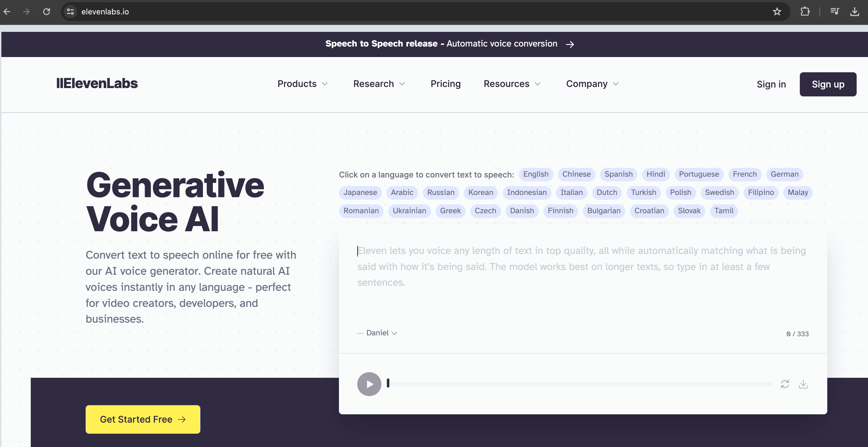Pick the Polish language option
Image resolution: width=868 pixels, height=447 pixels.
pos(680,192)
